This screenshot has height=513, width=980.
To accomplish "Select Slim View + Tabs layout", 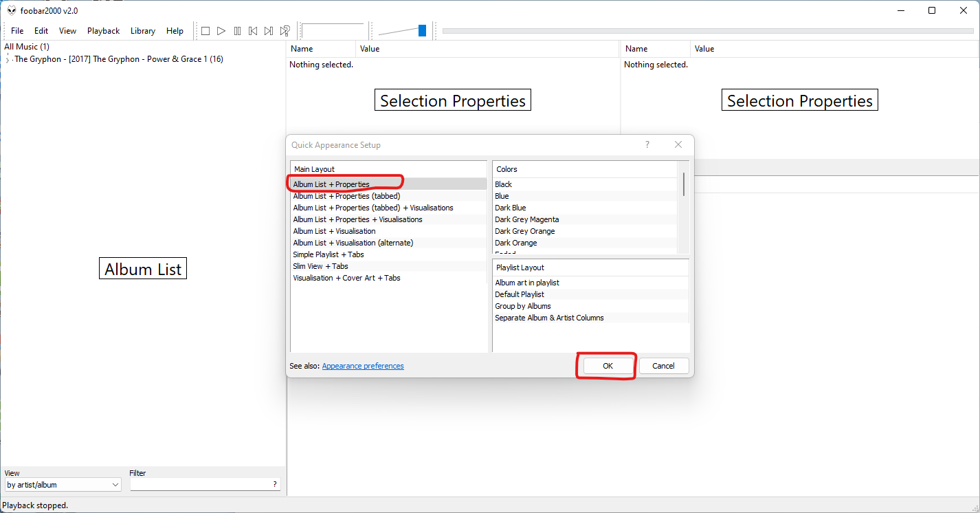I will pos(388,266).
